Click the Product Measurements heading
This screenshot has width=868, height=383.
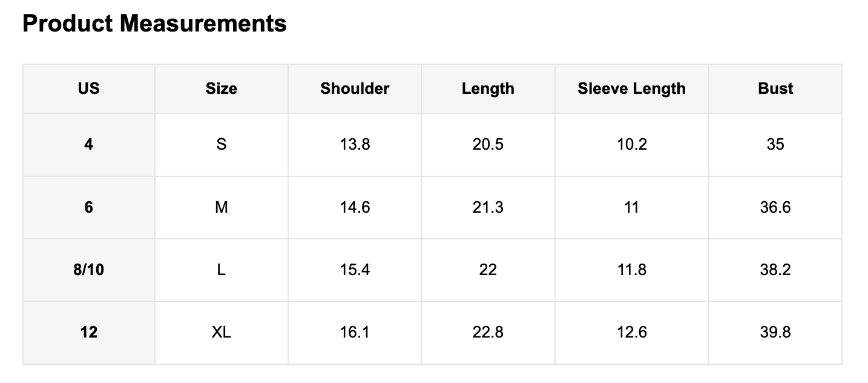(154, 24)
